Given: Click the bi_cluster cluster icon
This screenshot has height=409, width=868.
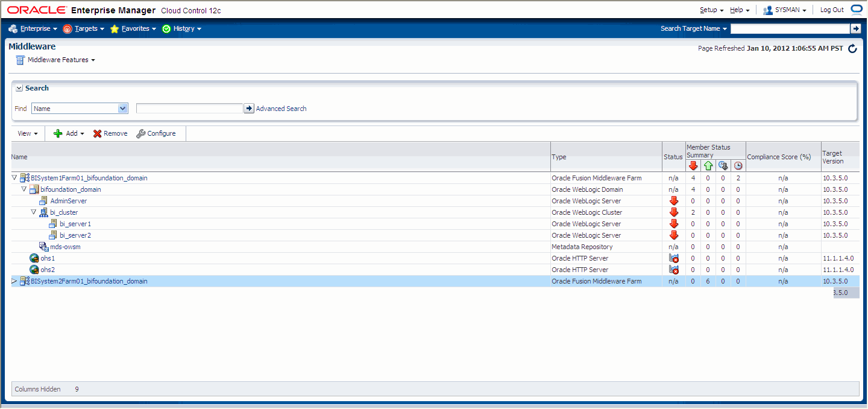Looking at the screenshot, I should tap(43, 212).
